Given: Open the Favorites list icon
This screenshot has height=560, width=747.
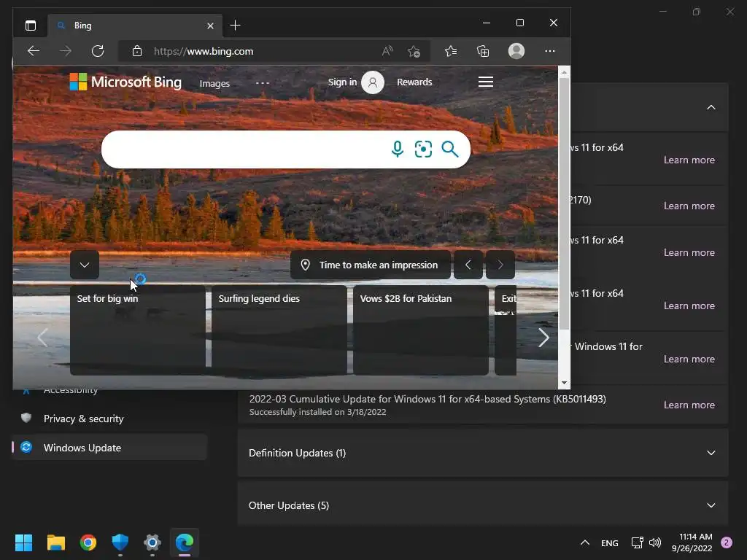Looking at the screenshot, I should pos(451,51).
